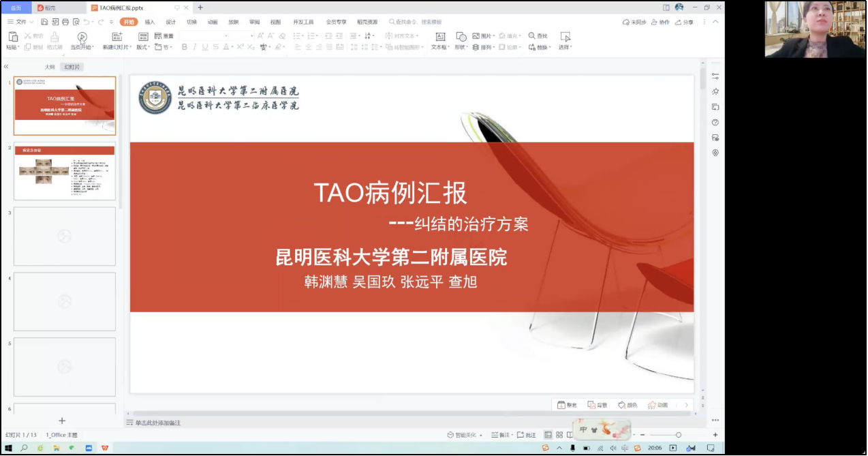This screenshot has height=456, width=868.
Task: Click the New Slide (新建幻灯片) icon
Action: pos(117,37)
